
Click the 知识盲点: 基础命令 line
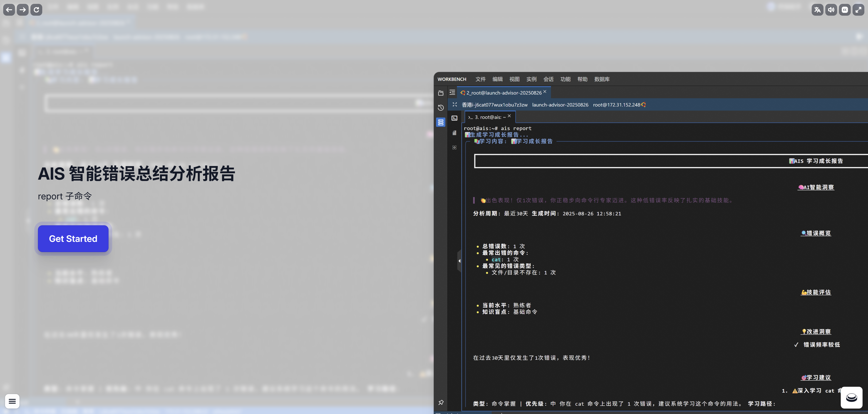click(509, 312)
